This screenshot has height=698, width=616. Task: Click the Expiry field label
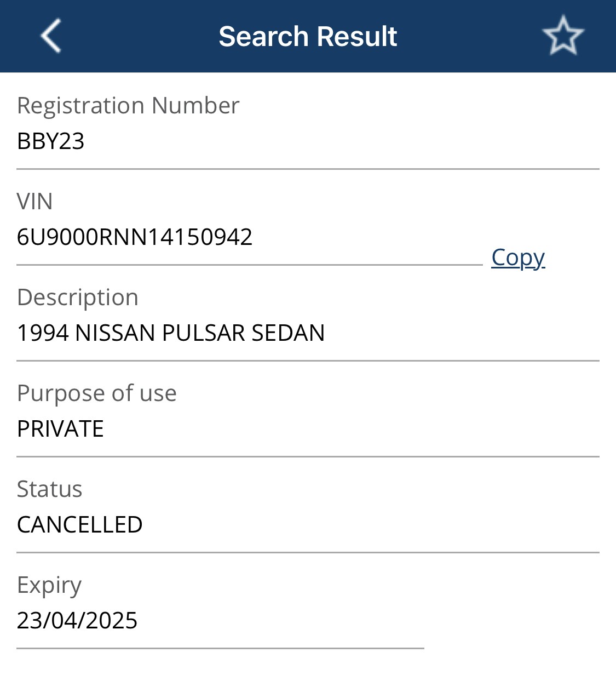click(x=49, y=586)
